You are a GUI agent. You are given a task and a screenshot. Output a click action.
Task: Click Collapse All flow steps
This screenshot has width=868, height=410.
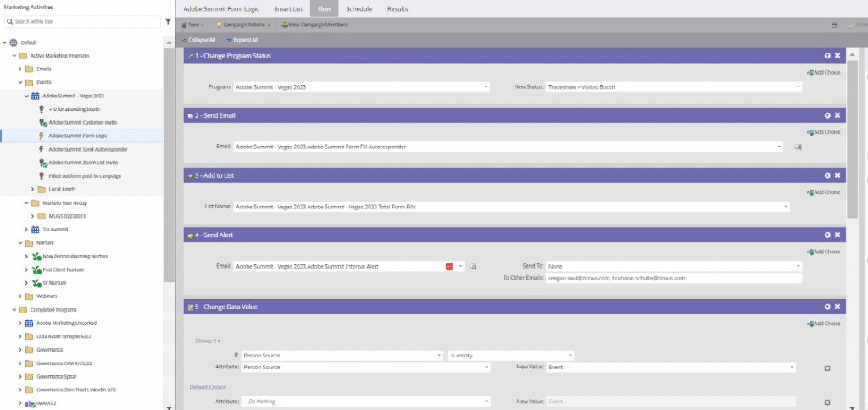[198, 40]
